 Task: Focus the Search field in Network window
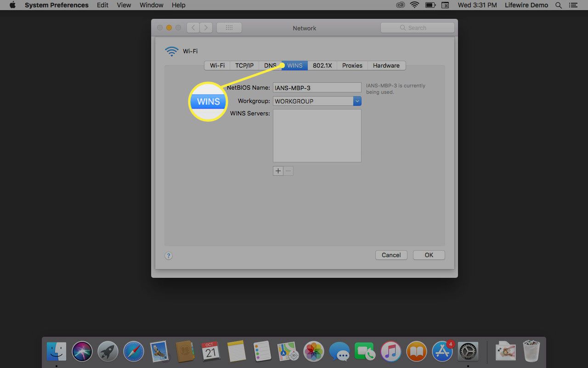[418, 28]
